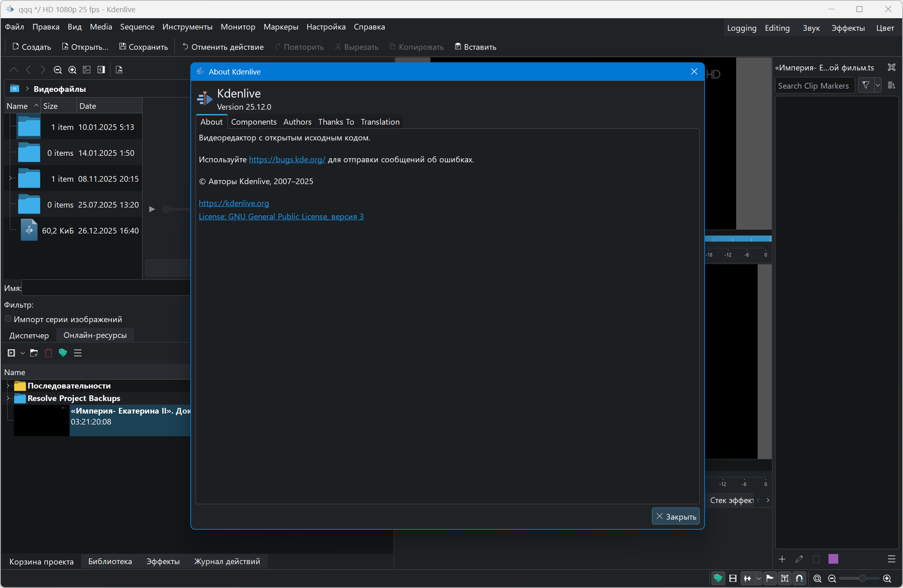Toggle the timeline snapping magnet icon
903x588 pixels.
[x=799, y=578]
